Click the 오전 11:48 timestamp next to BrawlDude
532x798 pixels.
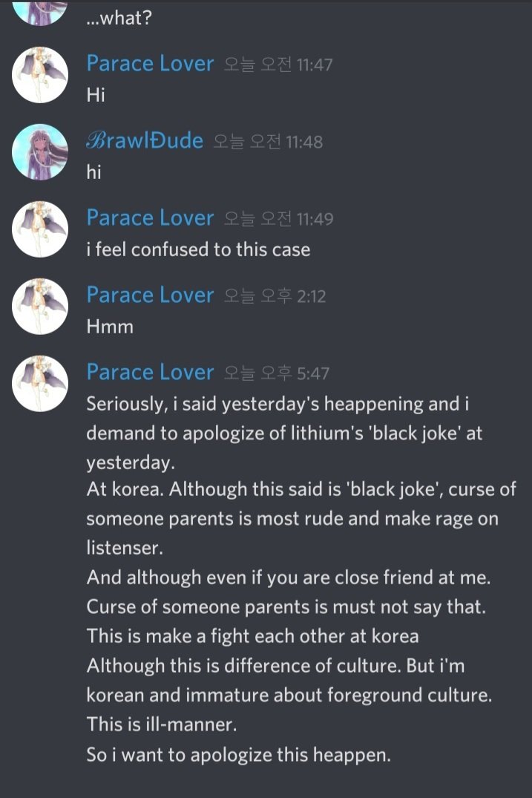(268, 142)
